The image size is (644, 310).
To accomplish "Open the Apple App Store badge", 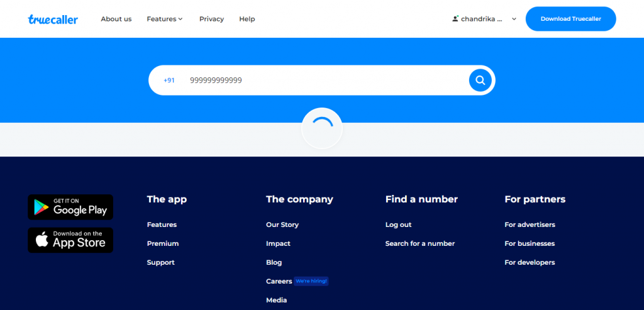I will pos(70,240).
